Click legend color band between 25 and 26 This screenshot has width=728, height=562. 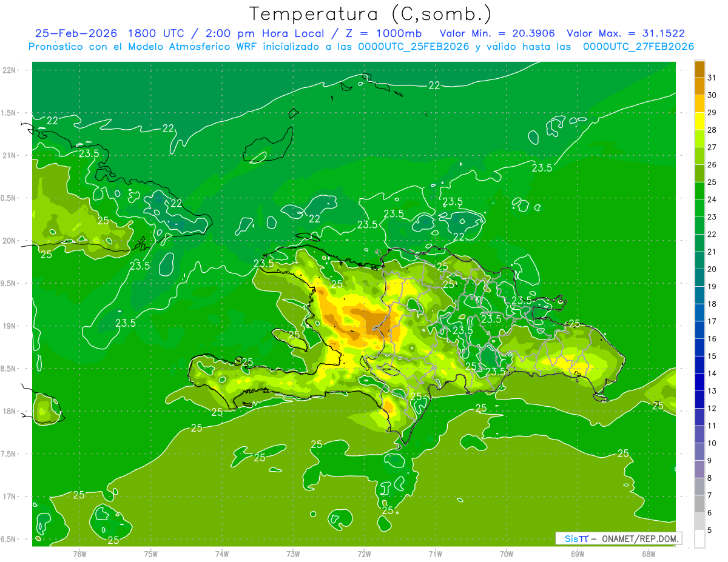point(699,173)
